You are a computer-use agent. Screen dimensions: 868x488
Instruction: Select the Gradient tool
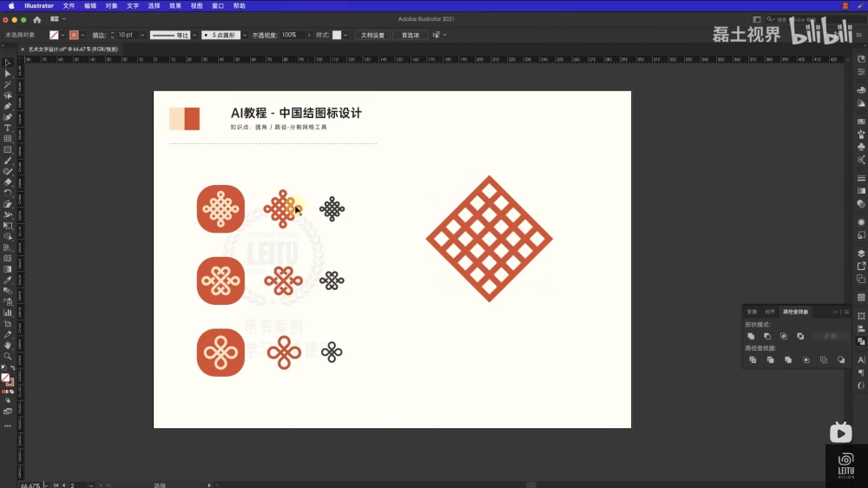click(8, 269)
